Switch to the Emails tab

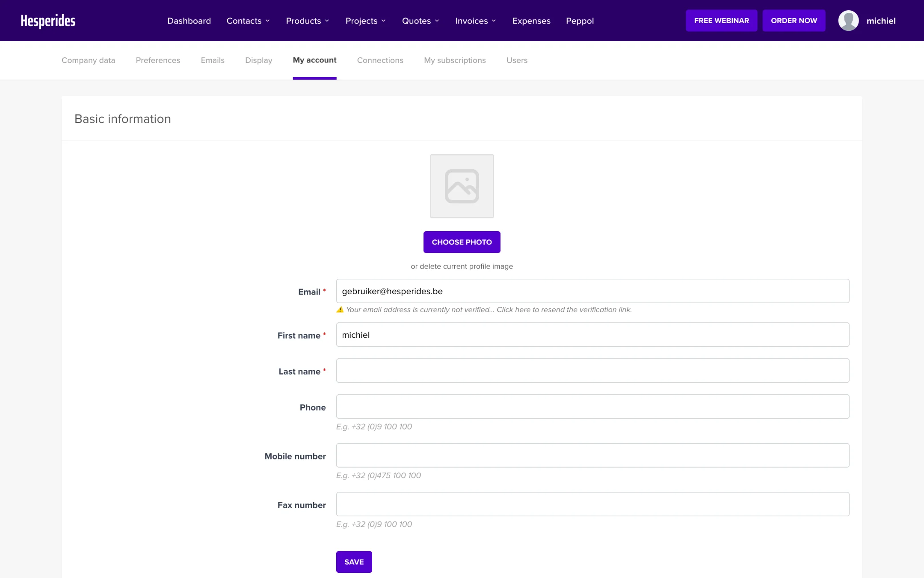[x=213, y=60]
